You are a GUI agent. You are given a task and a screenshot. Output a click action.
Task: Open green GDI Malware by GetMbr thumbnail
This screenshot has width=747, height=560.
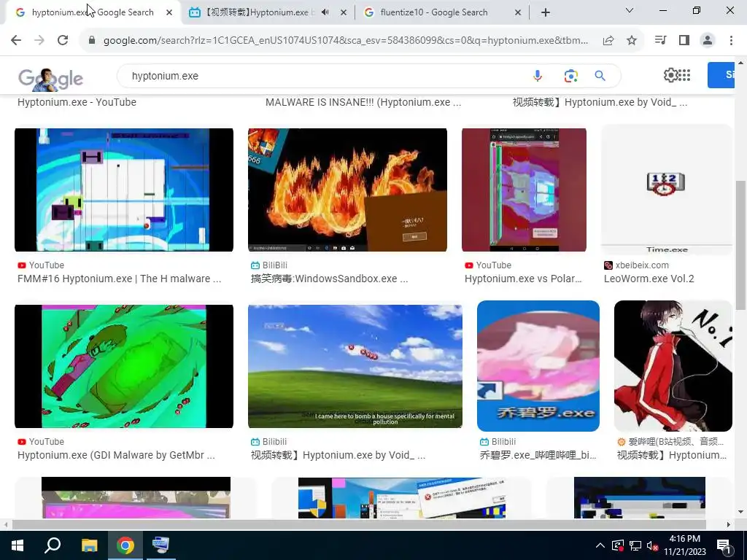pyautogui.click(x=124, y=366)
